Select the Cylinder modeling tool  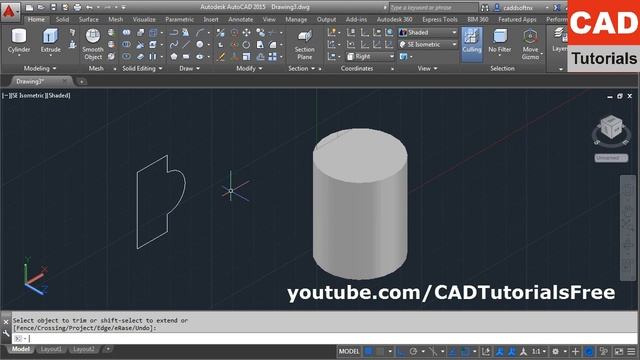pyautogui.click(x=19, y=41)
